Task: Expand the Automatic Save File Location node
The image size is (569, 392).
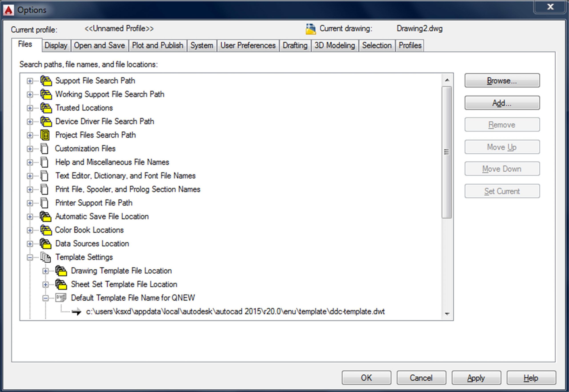Action: (30, 217)
